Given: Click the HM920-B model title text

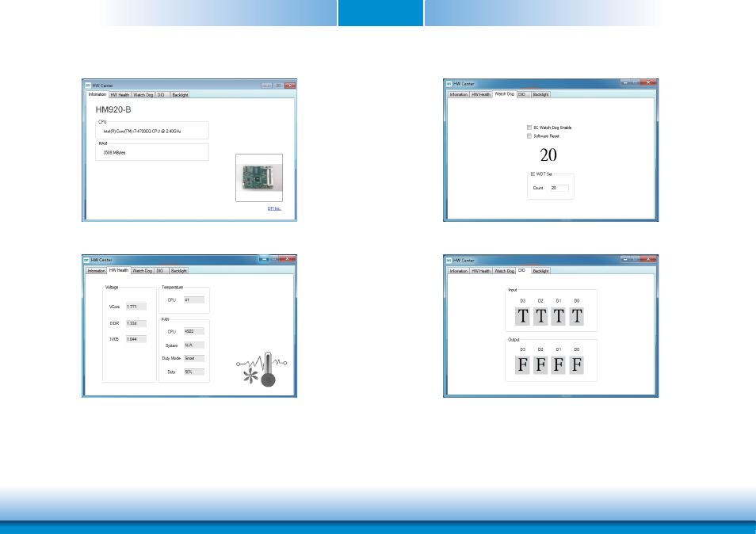Looking at the screenshot, I should 113,110.
